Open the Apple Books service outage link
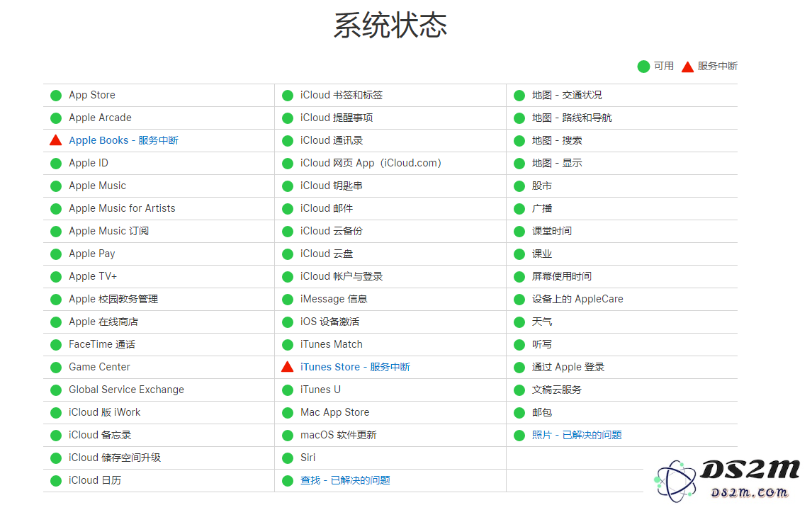Image resolution: width=812 pixels, height=505 pixels. coord(123,140)
